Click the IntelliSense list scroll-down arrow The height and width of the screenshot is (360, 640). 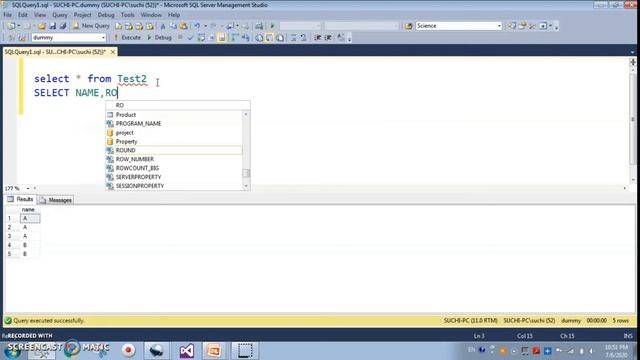[x=246, y=186]
